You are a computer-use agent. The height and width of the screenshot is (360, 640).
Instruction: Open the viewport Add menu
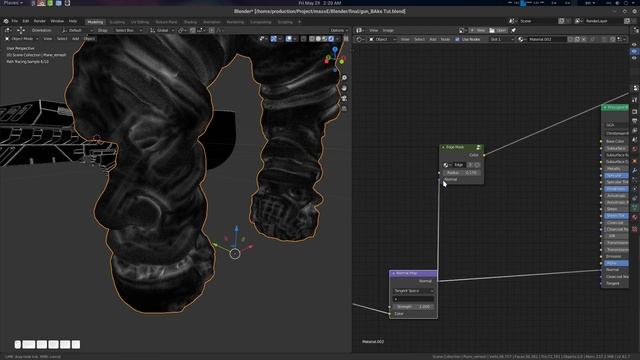76,39
